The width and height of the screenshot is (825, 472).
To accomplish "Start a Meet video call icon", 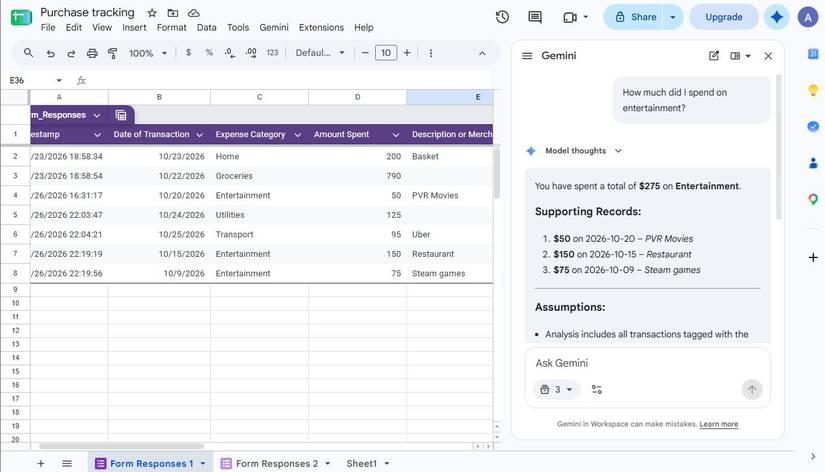I will [570, 17].
